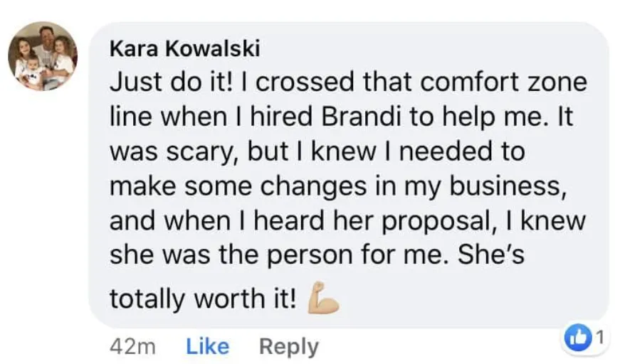Click the word 'business' in the comment
The height and width of the screenshot is (364, 625).
coord(508,186)
